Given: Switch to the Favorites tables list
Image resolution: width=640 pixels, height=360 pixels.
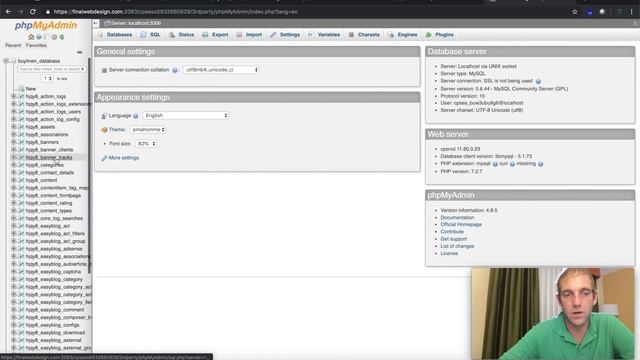Looking at the screenshot, I should click(x=36, y=45).
